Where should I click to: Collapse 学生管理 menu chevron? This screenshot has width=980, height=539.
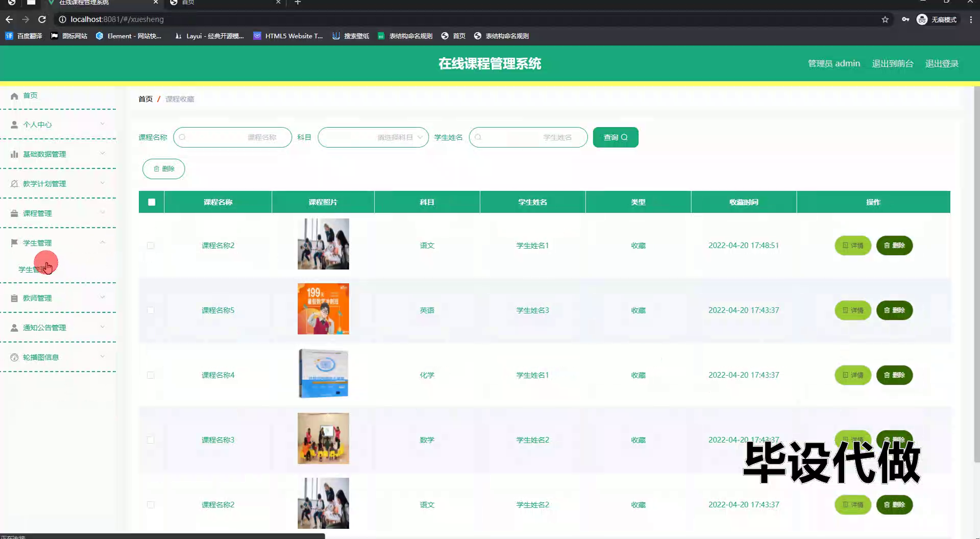[103, 242]
